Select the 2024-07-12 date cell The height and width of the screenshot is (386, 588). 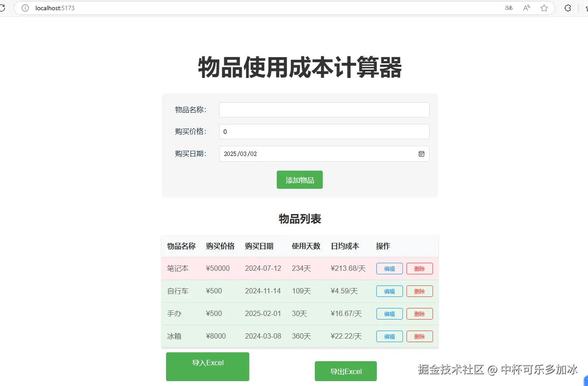pos(263,269)
